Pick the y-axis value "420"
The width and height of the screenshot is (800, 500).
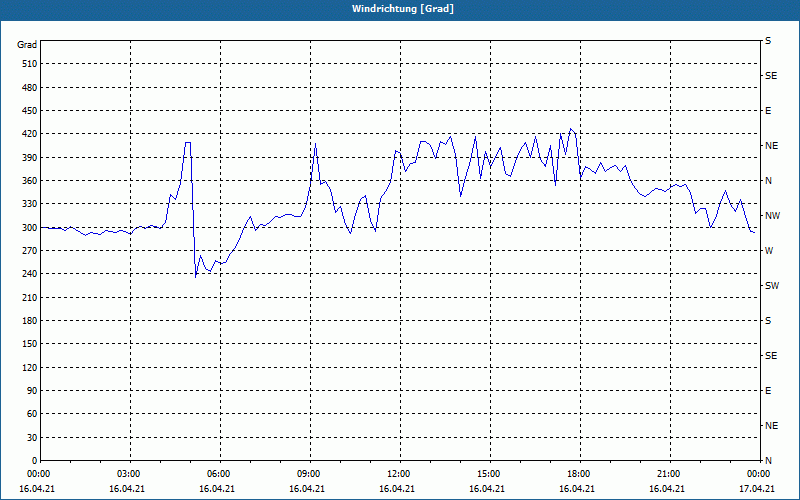click(x=30, y=134)
